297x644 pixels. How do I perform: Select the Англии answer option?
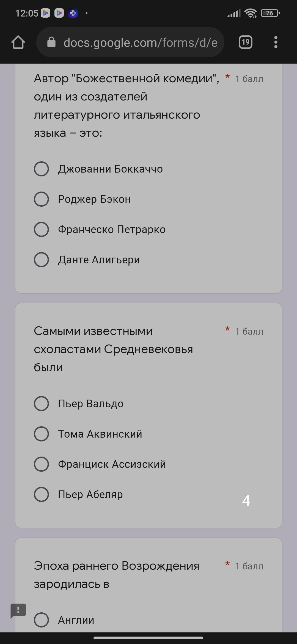coord(42,620)
